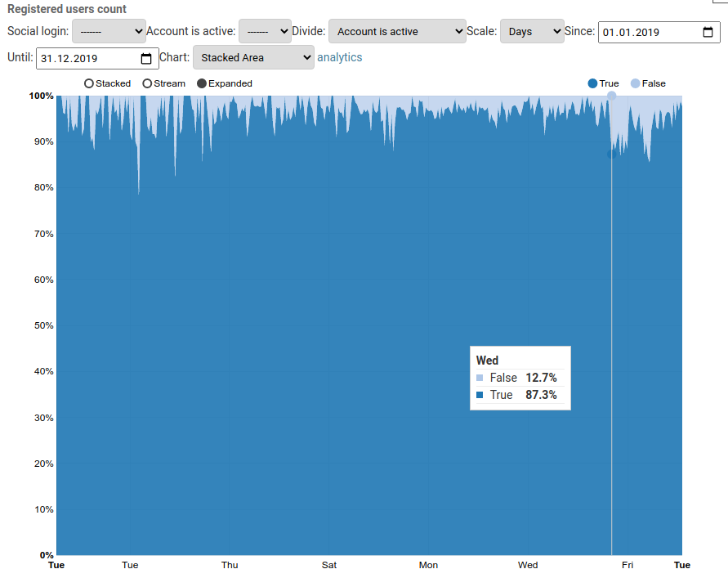This screenshot has width=728, height=587.
Task: Open the Social login dropdown
Action: [109, 32]
